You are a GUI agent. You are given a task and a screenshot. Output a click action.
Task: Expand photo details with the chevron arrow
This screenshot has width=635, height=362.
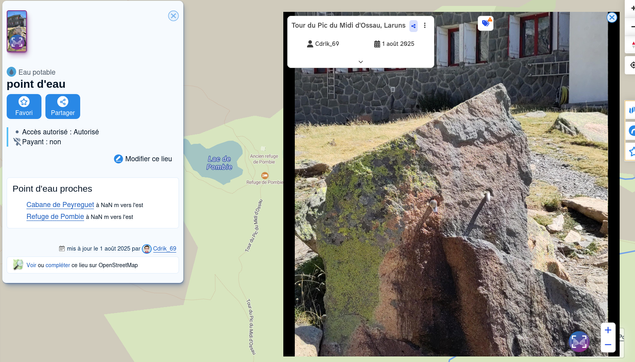[360, 62]
